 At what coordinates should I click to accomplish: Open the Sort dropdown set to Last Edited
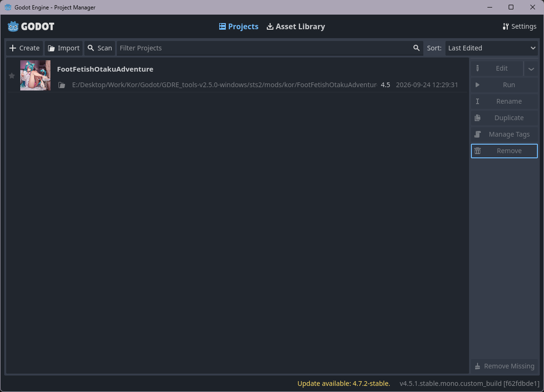(491, 48)
